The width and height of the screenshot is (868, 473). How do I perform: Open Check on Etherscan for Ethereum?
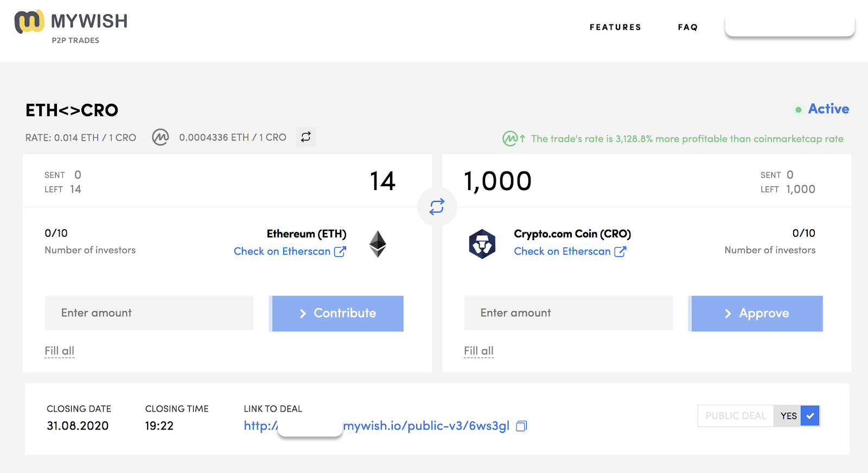pyautogui.click(x=282, y=251)
